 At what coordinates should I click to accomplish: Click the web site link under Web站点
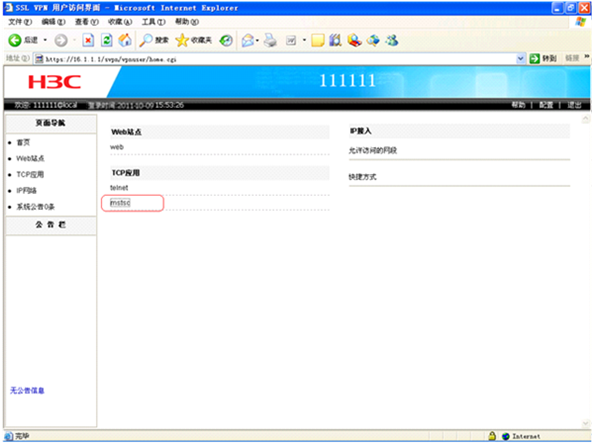tap(117, 147)
